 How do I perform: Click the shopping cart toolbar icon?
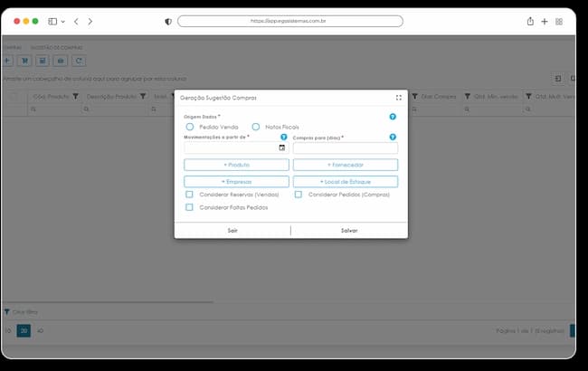tap(24, 61)
